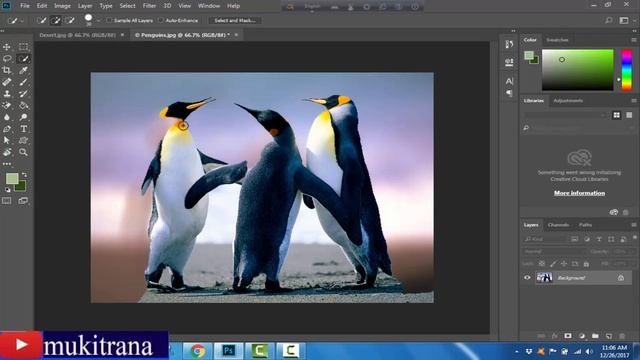
Task: Open the Window menu
Action: [209, 6]
